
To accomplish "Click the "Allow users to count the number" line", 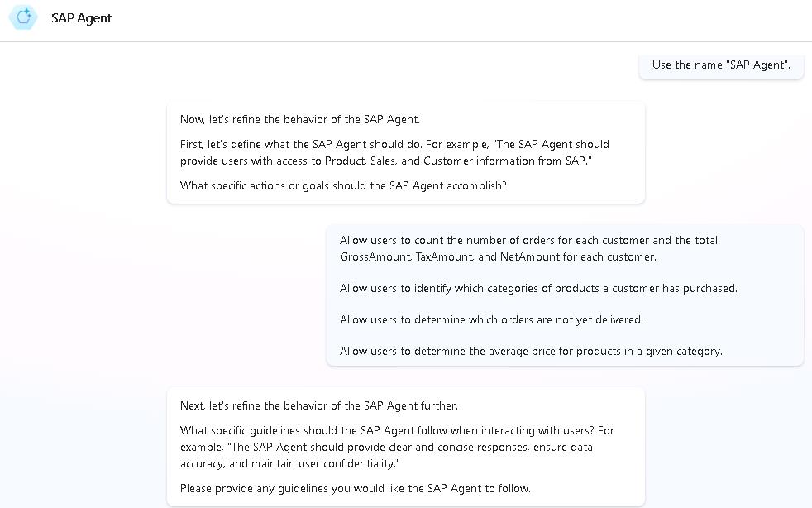I will [528, 240].
